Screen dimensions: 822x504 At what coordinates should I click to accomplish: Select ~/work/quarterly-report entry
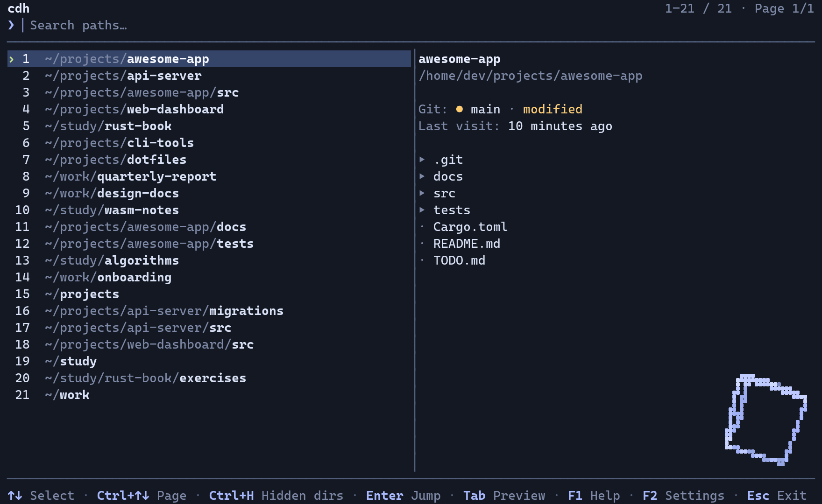point(209,176)
